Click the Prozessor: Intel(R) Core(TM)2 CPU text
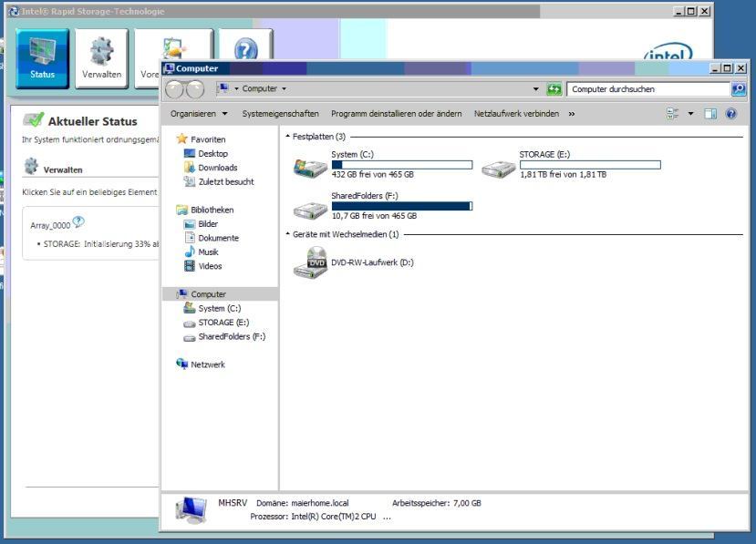Viewport: 756px width, 544px height. (313, 517)
